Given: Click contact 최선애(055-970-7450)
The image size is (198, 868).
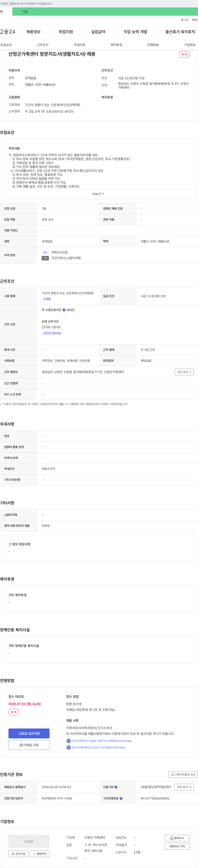Looking at the screenshot, I should tap(57, 798).
